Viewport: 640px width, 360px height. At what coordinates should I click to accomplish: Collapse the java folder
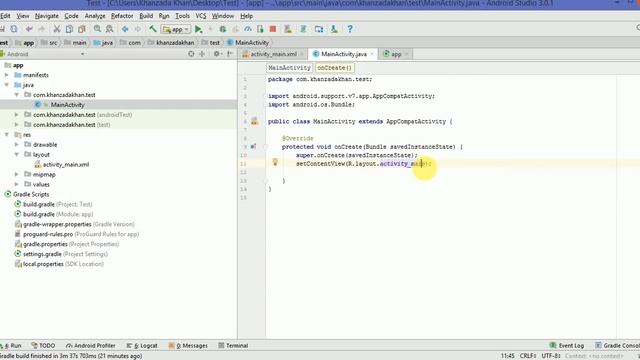7,85
